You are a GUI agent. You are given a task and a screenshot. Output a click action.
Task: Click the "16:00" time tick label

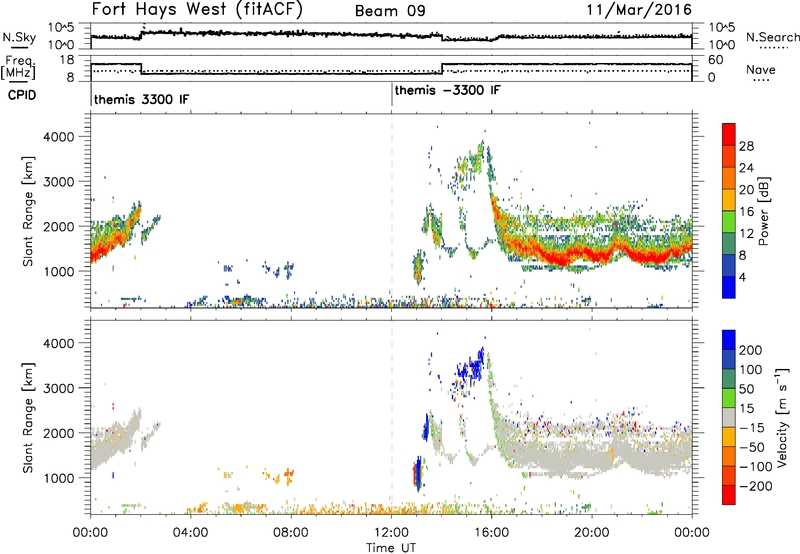[491, 533]
